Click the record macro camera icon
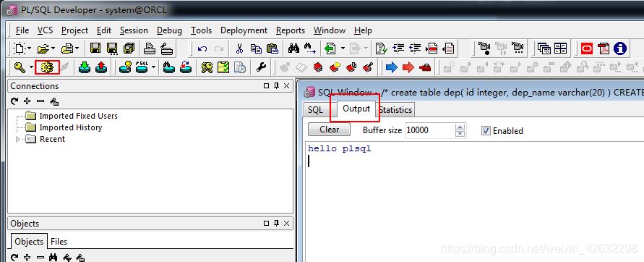The height and width of the screenshot is (262, 644). pos(485,48)
